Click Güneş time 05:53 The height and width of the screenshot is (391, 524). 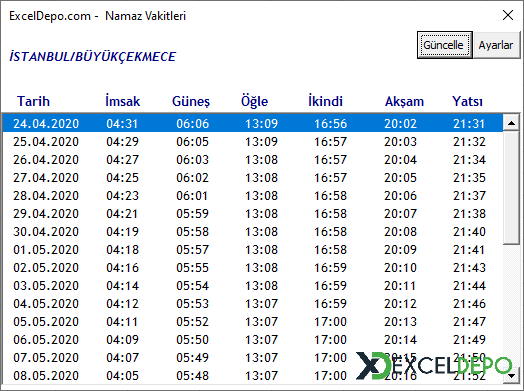(192, 304)
